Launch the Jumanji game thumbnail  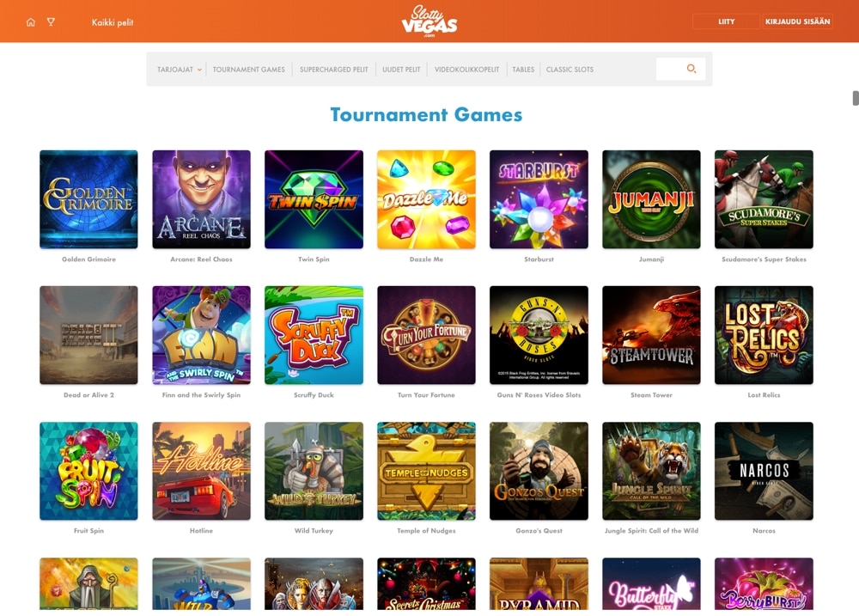click(x=651, y=199)
